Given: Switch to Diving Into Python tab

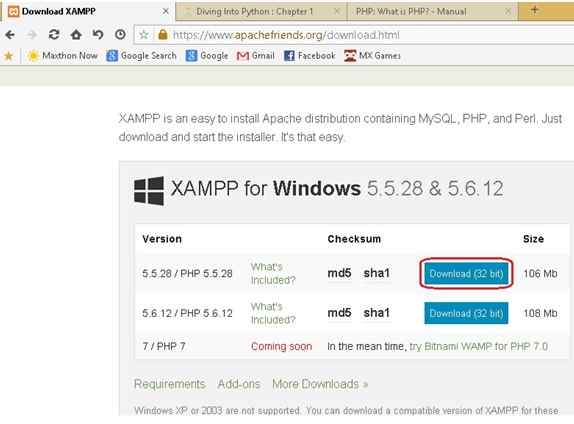Looking at the screenshot, I should 260,12.
